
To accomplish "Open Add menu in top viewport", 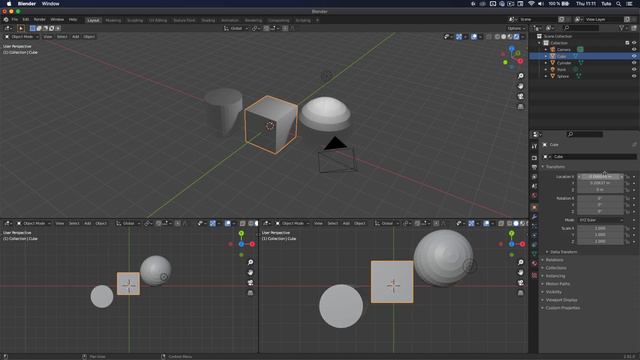I will pyautogui.click(x=76, y=37).
